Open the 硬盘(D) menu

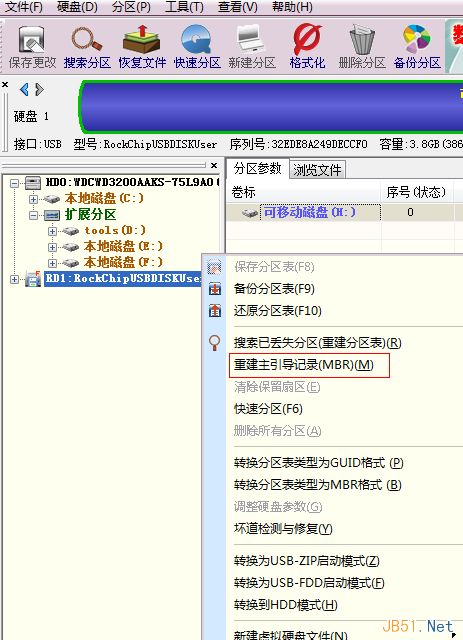(77, 7)
